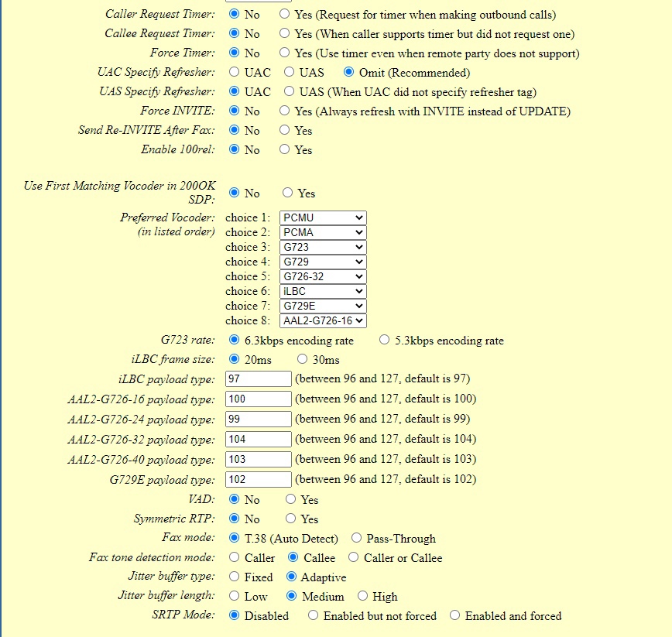
Task: Select No for Callee Request Timer
Action: (234, 33)
